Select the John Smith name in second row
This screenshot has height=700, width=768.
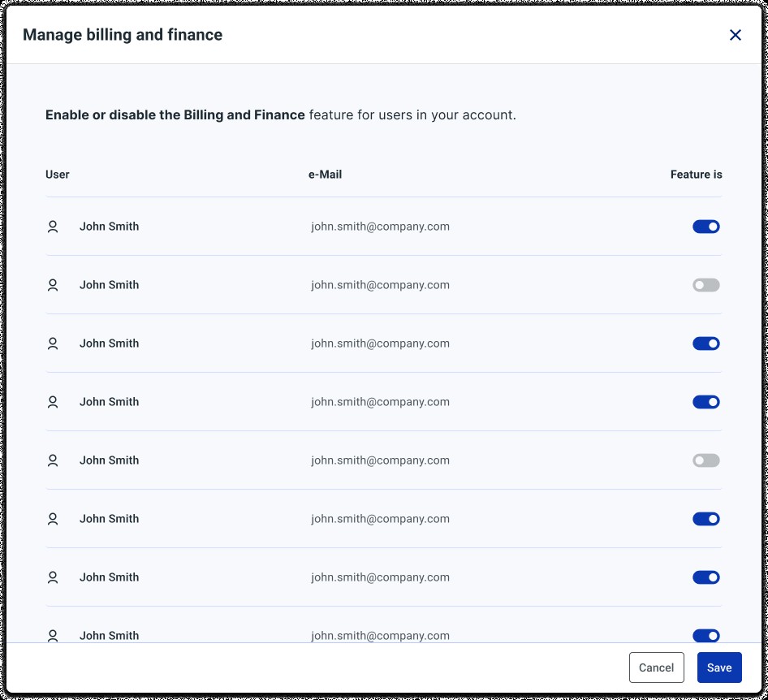pyautogui.click(x=110, y=284)
